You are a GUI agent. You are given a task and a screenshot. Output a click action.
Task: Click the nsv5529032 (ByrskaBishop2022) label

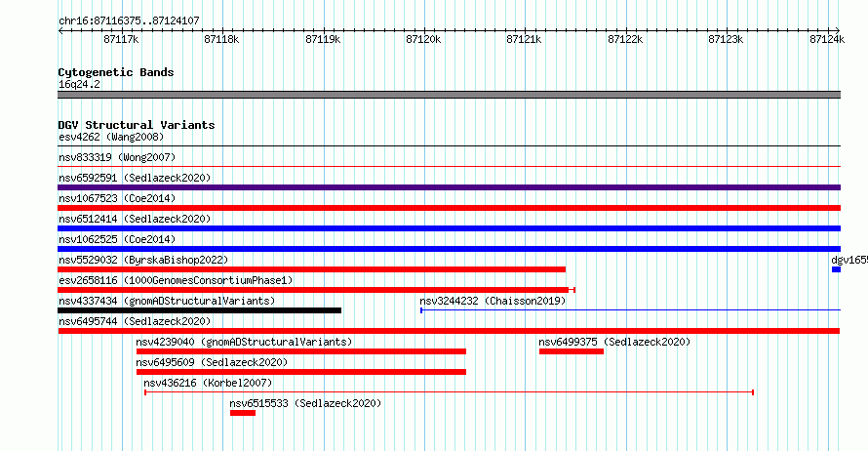pyautogui.click(x=143, y=260)
